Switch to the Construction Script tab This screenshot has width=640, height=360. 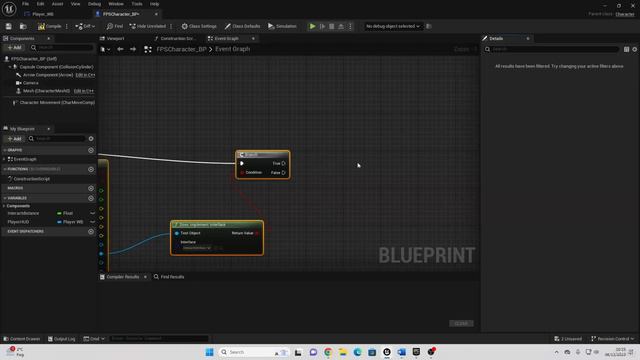pyautogui.click(x=176, y=38)
